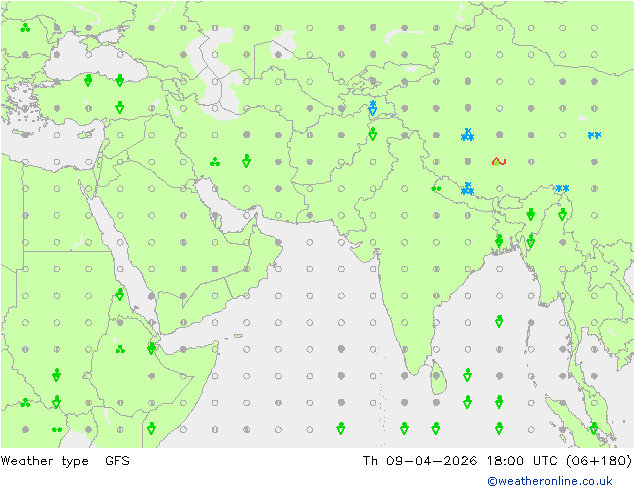Click the "GFS" model label

point(117,461)
